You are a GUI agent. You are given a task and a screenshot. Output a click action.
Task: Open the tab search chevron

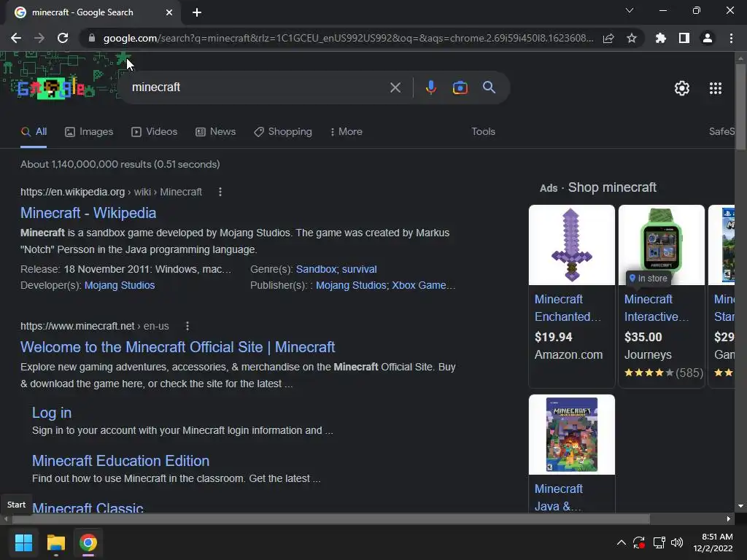coord(630,10)
